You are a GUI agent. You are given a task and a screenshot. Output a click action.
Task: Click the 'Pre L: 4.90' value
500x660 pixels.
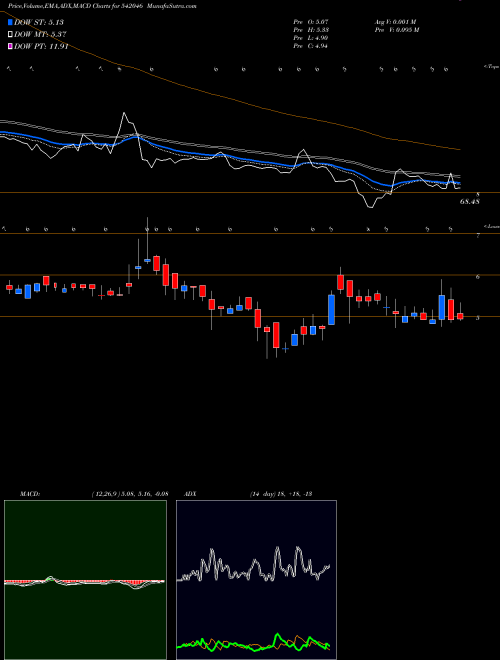pyautogui.click(x=311, y=38)
